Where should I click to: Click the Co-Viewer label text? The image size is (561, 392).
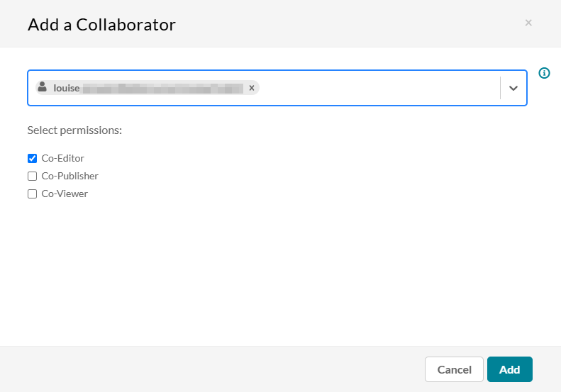(x=65, y=194)
